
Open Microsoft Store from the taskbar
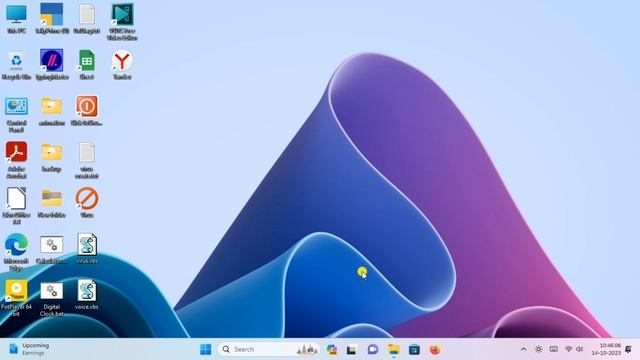click(414, 349)
